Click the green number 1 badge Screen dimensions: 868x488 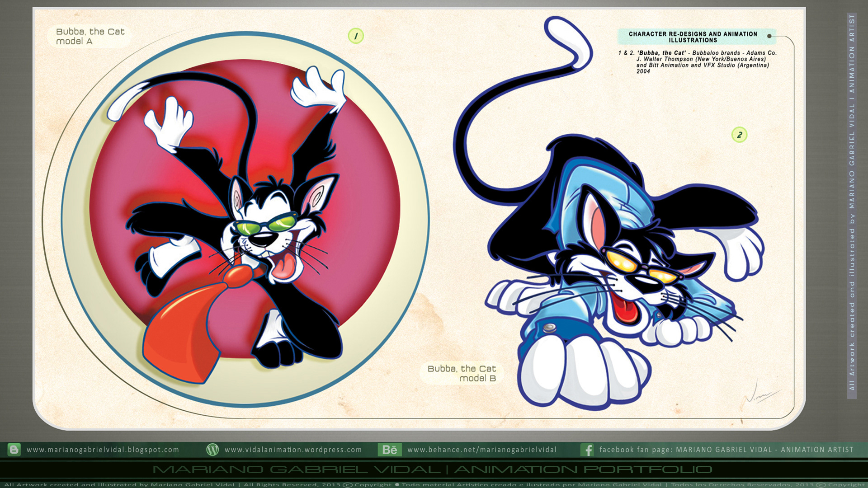pyautogui.click(x=356, y=36)
